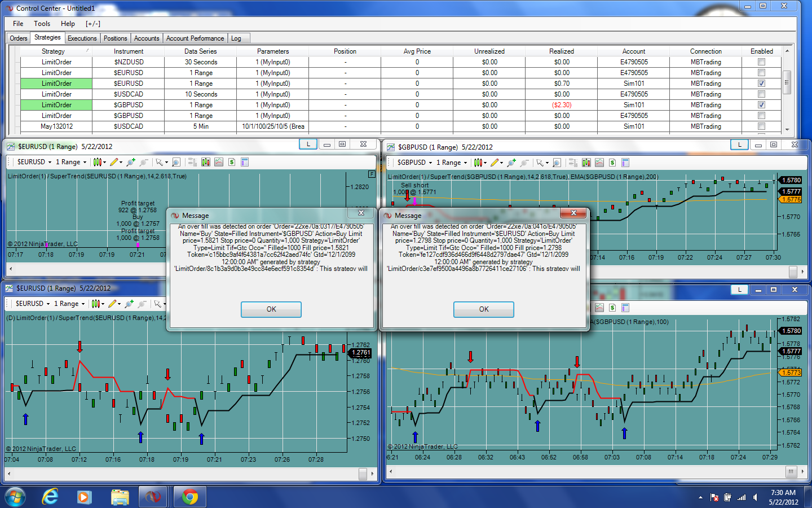The image size is (812, 508).
Task: Open zoom frame magnifier in top EURUSD chart
Action: pyautogui.click(x=176, y=162)
